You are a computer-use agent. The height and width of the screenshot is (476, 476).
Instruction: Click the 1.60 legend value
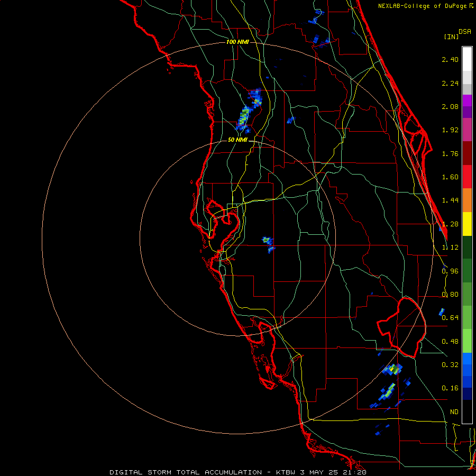tap(450, 177)
